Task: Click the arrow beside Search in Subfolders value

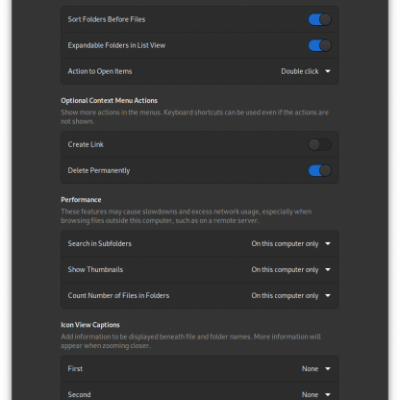Action: click(x=328, y=244)
